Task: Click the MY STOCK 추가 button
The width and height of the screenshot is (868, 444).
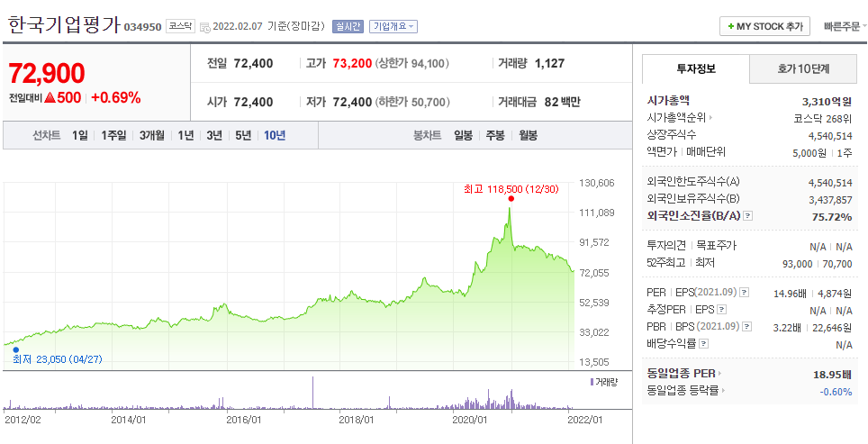Action: point(765,26)
